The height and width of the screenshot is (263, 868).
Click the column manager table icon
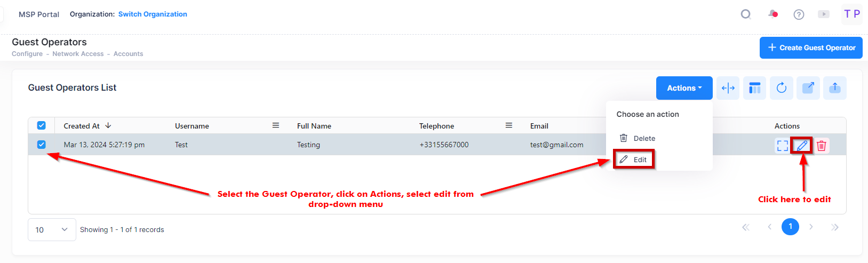[x=755, y=88]
